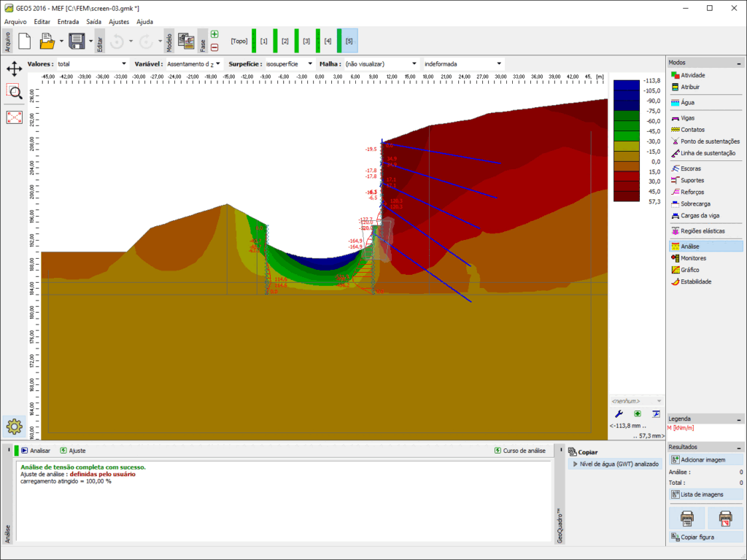The width and height of the screenshot is (747, 560).
Task: Switch to construction stage [3]
Action: click(x=306, y=42)
